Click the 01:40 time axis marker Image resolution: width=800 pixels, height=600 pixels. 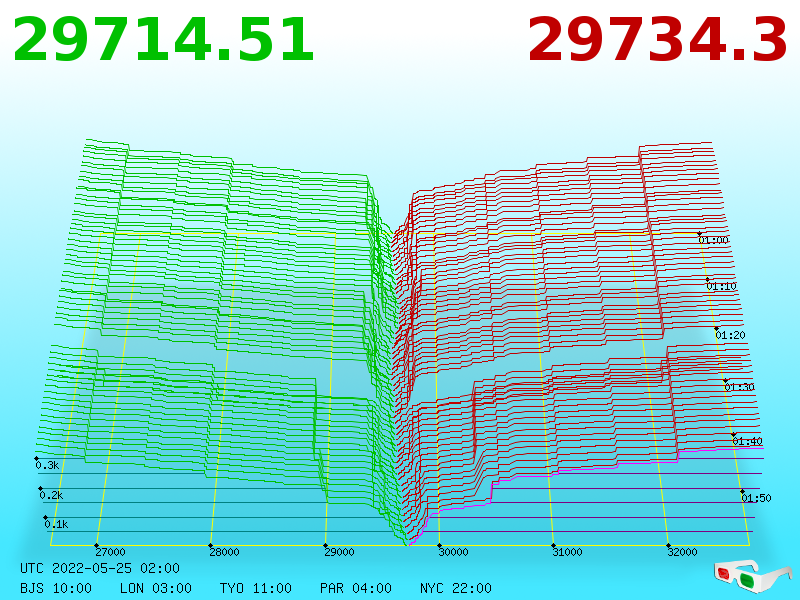point(747,441)
